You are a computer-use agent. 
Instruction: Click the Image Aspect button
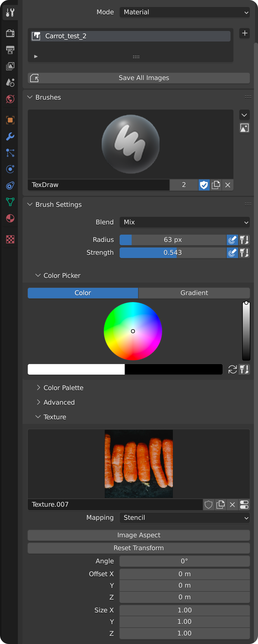[x=139, y=535]
